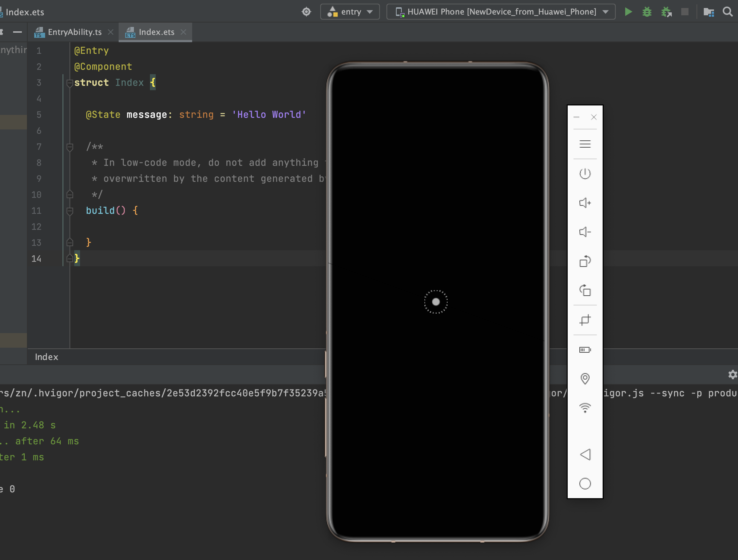Start debugging with the green bug icon
The width and height of the screenshot is (738, 560).
click(x=647, y=12)
